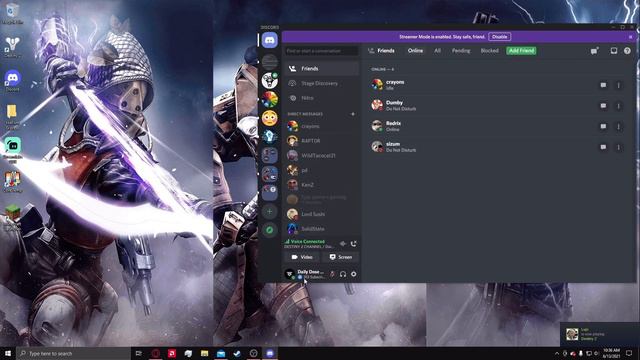The image size is (640, 360).
Task: Open Destiny 2 desktop shortcut
Action: (12, 47)
